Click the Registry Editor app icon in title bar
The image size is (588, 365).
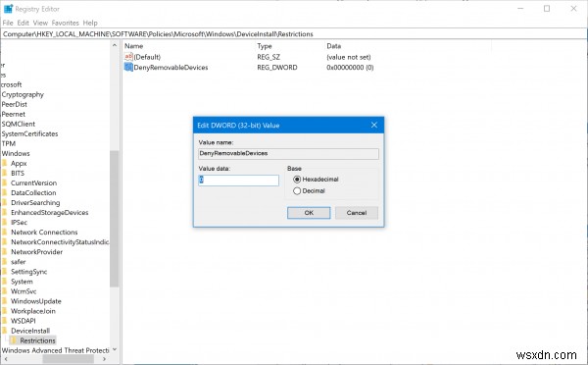pos(8,9)
